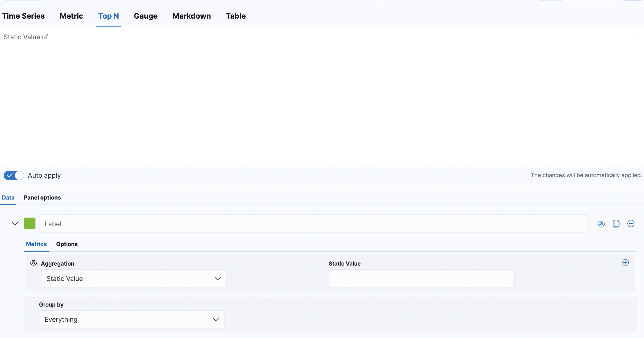The width and height of the screenshot is (644, 338).
Task: Click the Static Value input field
Action: tap(421, 279)
